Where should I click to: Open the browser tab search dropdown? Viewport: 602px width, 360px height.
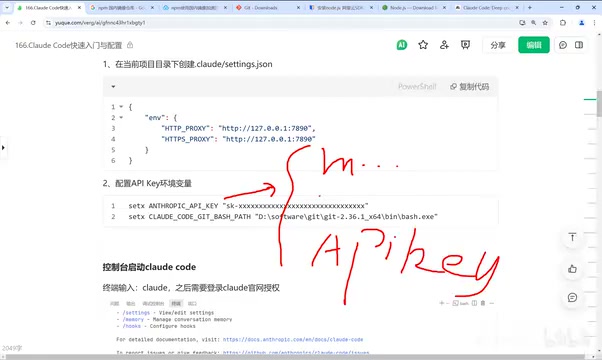7,7
